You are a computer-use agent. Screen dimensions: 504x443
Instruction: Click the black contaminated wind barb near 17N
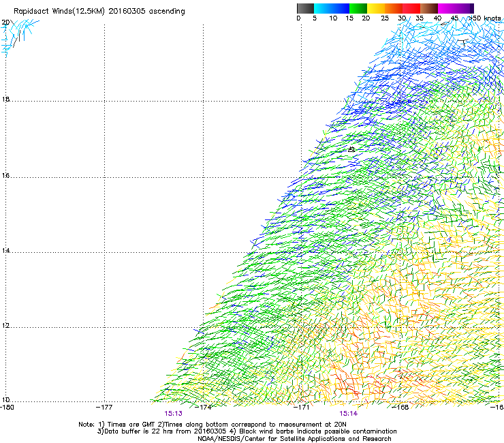[351, 149]
